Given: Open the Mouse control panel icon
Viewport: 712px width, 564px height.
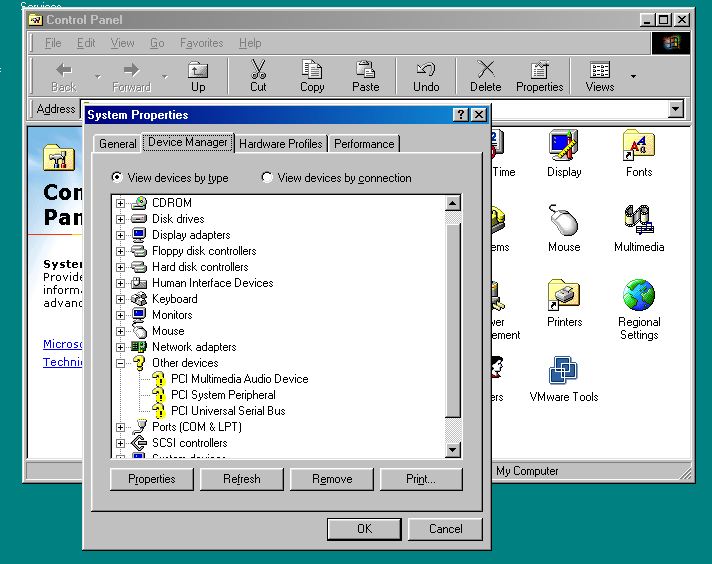Looking at the screenshot, I should point(564,220).
